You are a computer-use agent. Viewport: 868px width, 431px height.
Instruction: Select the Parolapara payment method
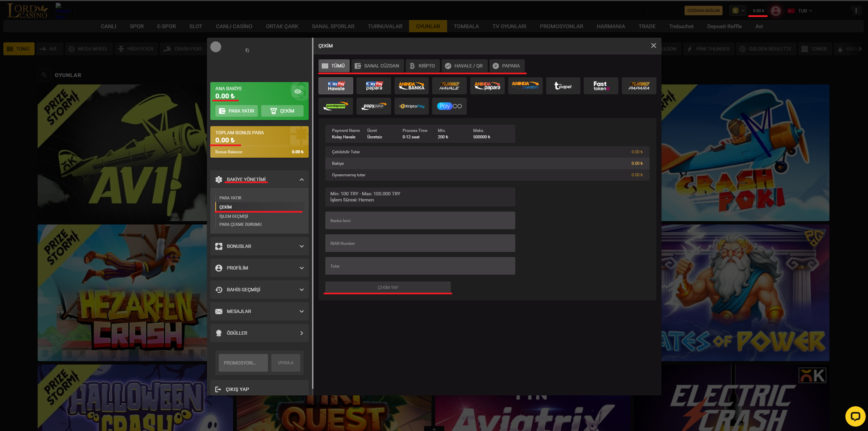(x=335, y=106)
